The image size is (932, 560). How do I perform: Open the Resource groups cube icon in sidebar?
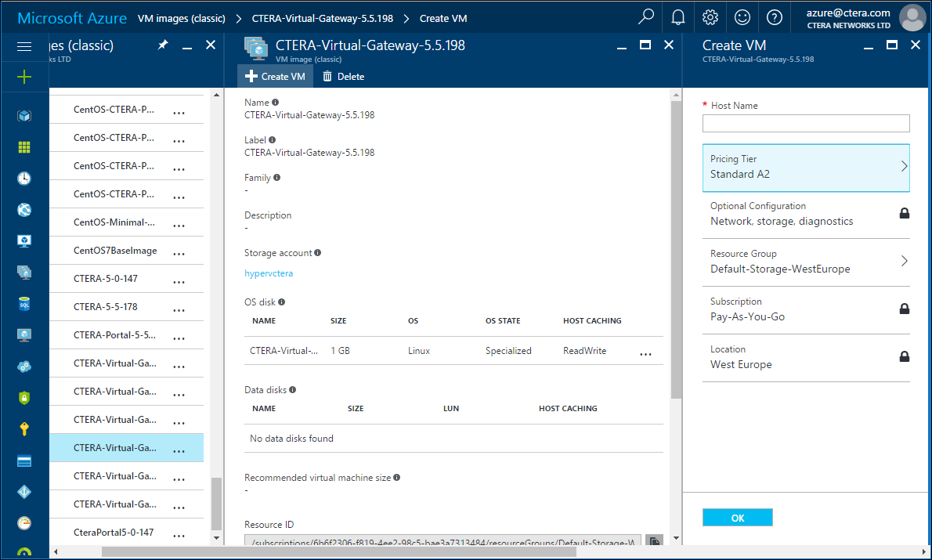tap(24, 115)
